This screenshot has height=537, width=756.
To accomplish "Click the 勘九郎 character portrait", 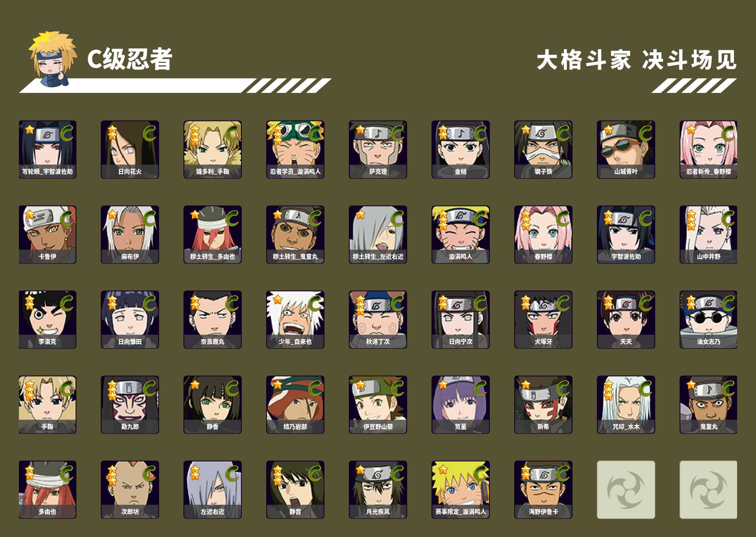I will tap(130, 405).
